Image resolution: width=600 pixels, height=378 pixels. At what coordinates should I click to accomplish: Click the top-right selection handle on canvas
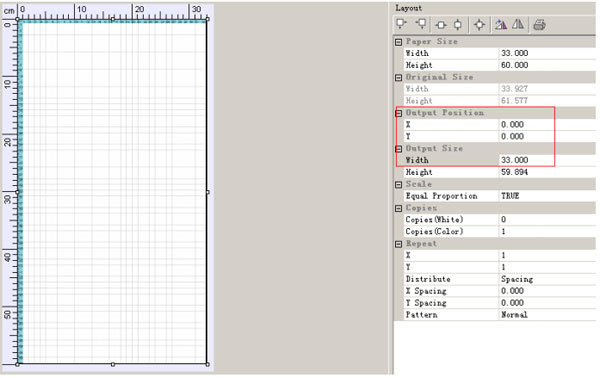(207, 19)
